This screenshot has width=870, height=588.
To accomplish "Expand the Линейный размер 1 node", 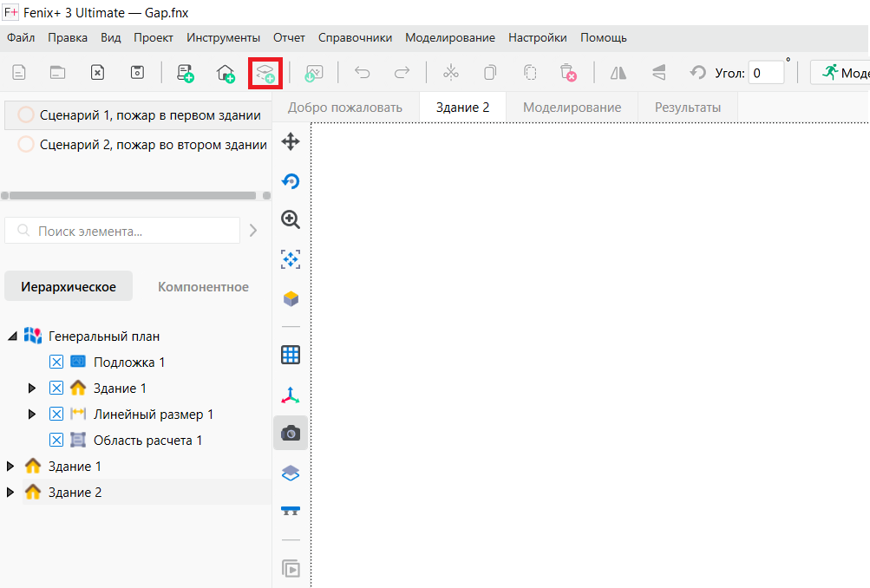I will pyautogui.click(x=32, y=415).
